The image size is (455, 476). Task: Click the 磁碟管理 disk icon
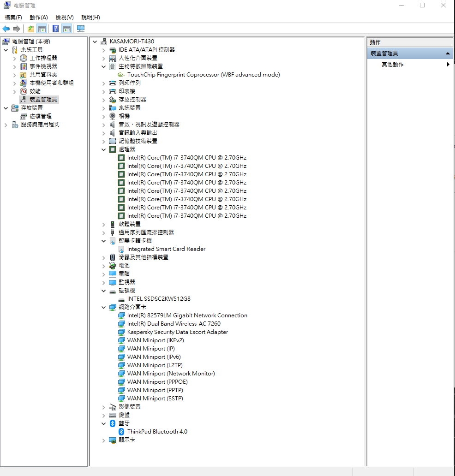click(24, 116)
